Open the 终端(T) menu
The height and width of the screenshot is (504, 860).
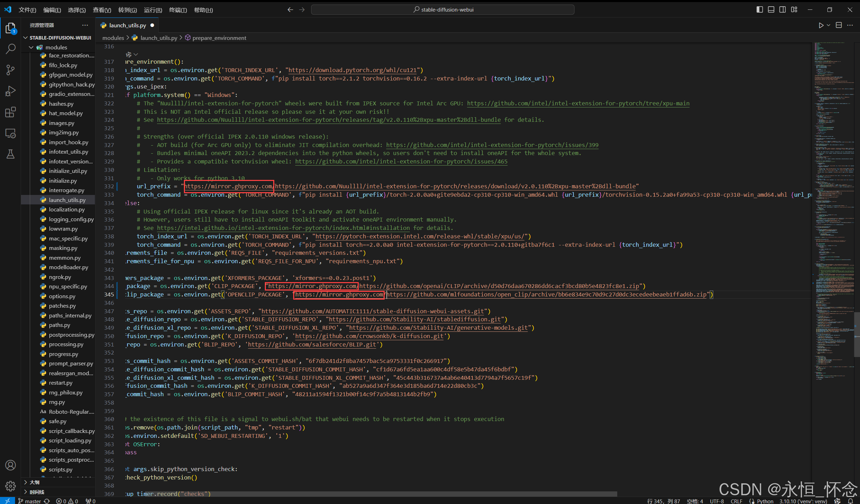coord(178,10)
